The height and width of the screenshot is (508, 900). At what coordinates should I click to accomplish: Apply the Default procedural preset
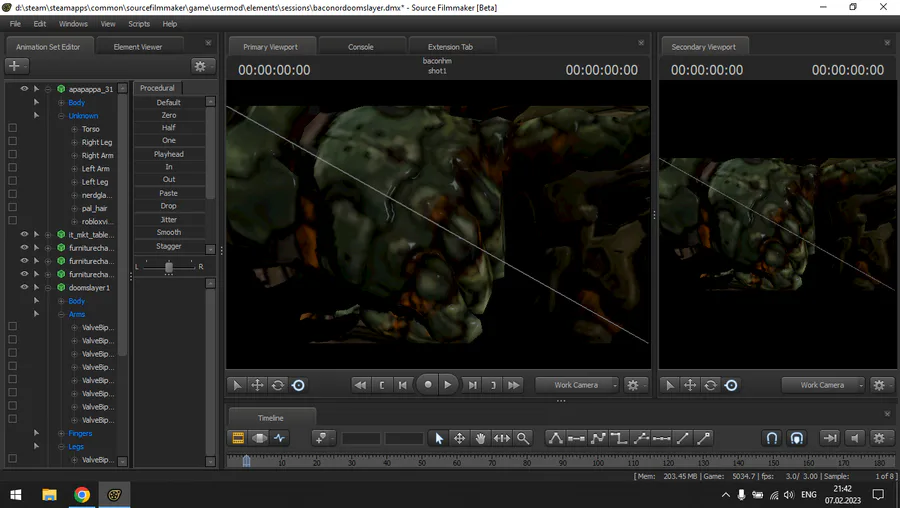tap(169, 102)
